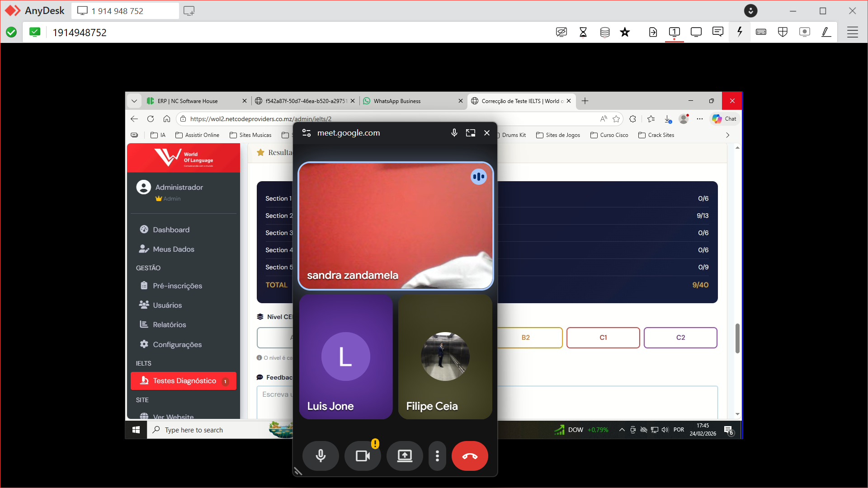Screen dimensions: 868x488
Task: Click the AnyDesk whiteboard pen icon
Action: point(826,32)
